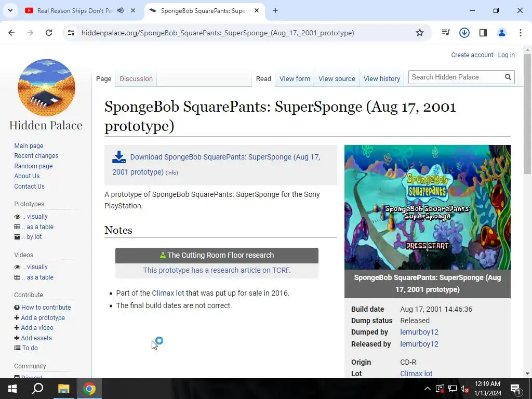This screenshot has height=399, width=532.
Task: Click the blue download icon
Action: 119,157
